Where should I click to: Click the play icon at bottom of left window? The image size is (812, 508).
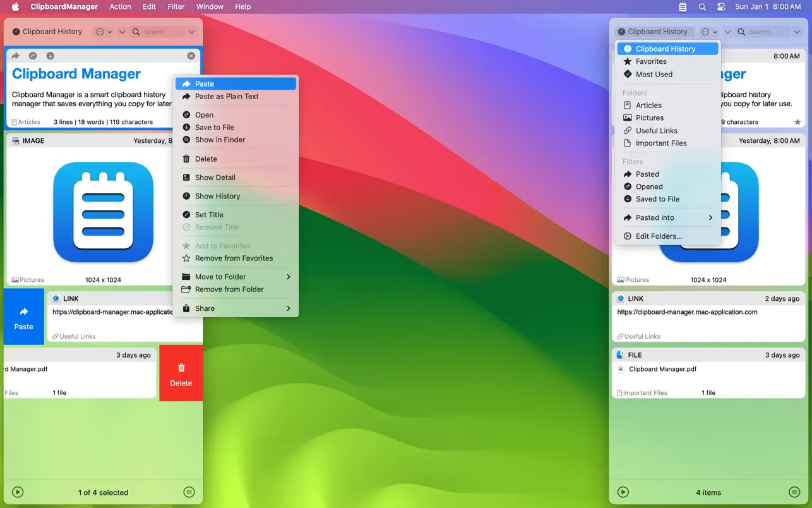click(18, 492)
